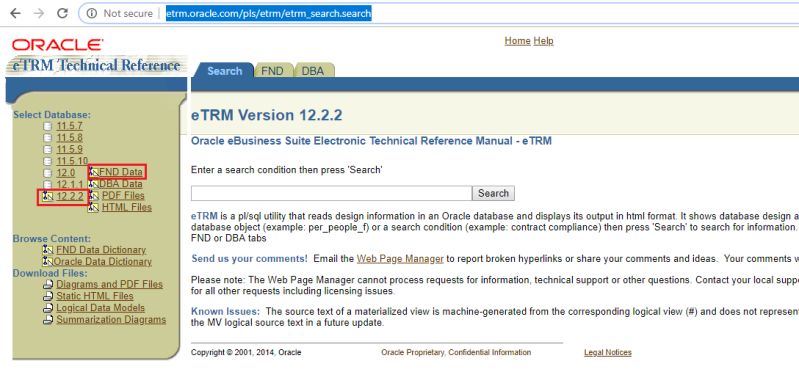Click the icon next to HTML Files
This screenshot has width=799, height=383.
pos(93,207)
